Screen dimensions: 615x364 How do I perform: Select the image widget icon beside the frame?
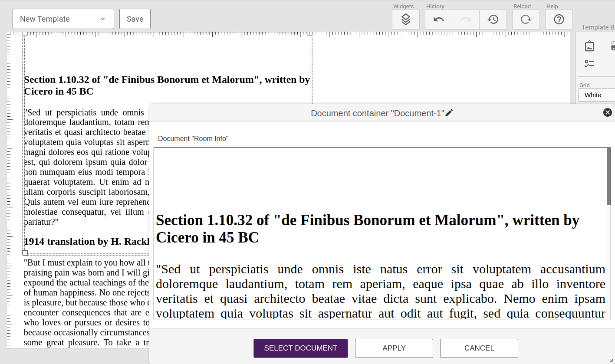(612, 46)
